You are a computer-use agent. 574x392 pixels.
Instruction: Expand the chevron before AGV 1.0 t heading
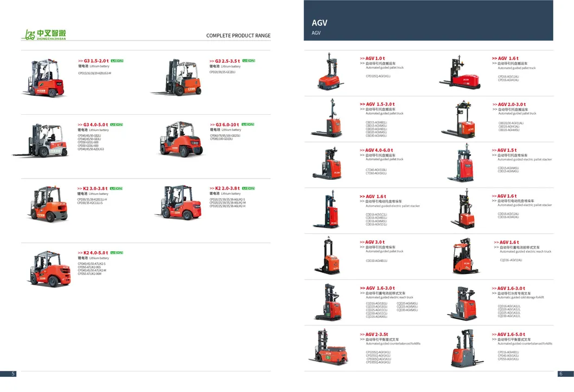click(361, 58)
